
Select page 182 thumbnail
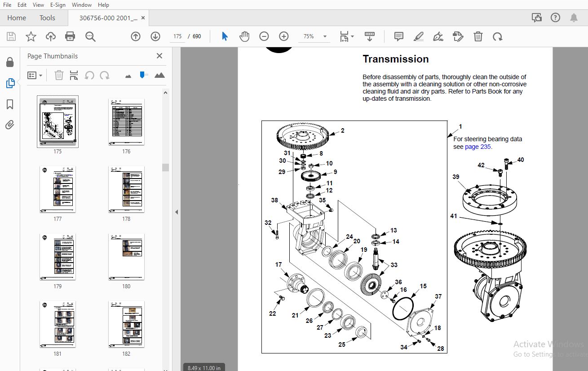pyautogui.click(x=126, y=324)
